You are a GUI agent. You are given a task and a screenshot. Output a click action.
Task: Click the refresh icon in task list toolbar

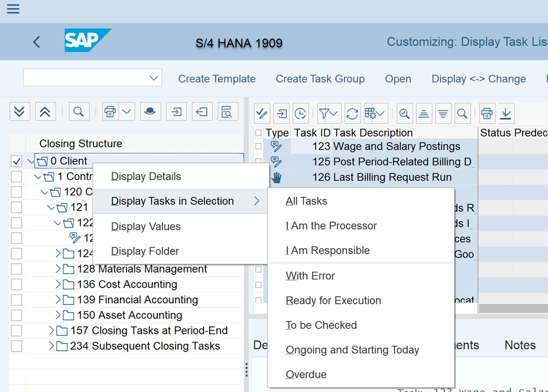click(352, 114)
